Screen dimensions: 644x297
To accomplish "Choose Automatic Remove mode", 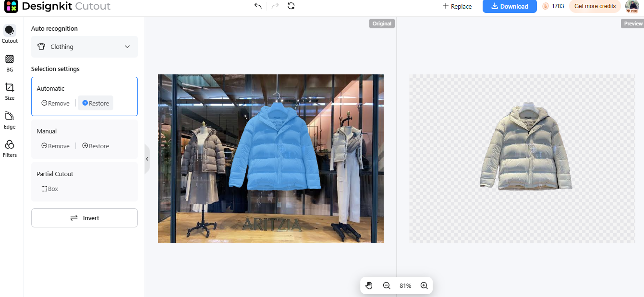I will point(55,103).
